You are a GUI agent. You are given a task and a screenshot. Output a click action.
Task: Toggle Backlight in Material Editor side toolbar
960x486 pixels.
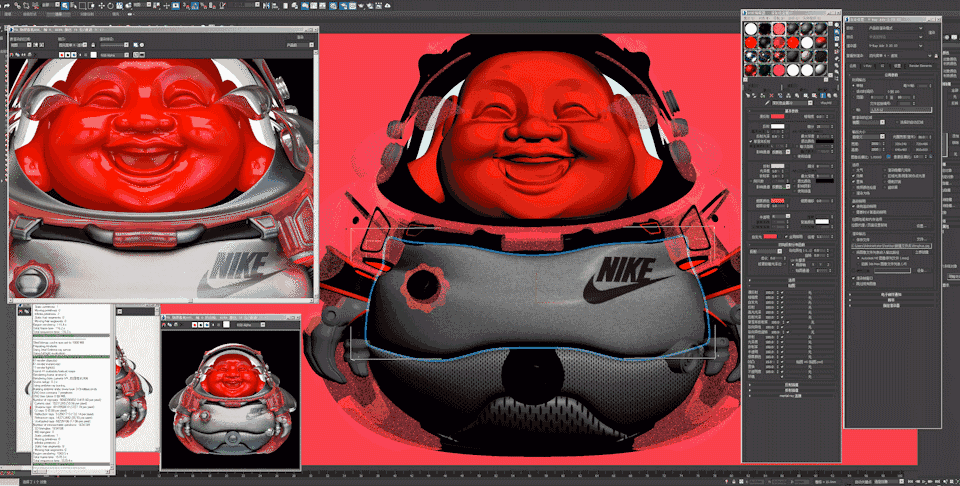tap(837, 32)
